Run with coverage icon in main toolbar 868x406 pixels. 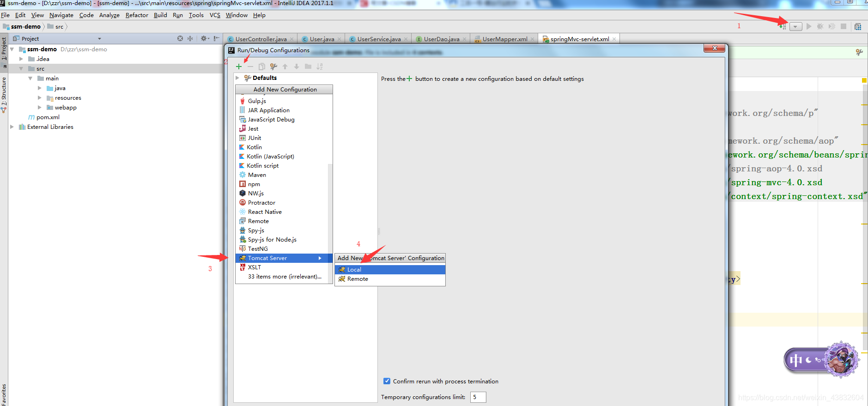(x=832, y=26)
